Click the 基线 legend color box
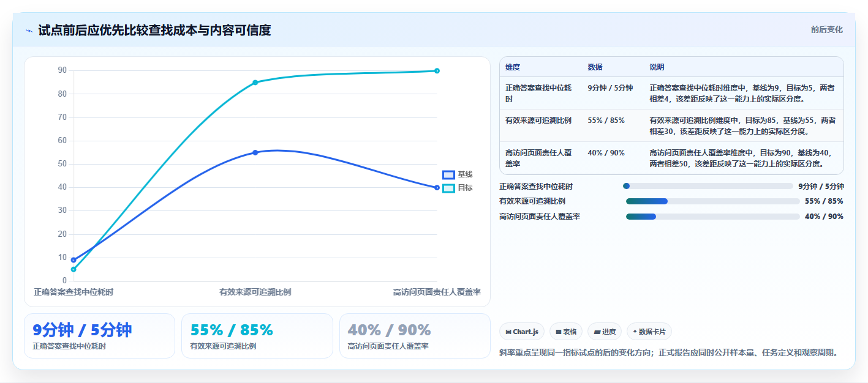The image size is (868, 383). tap(448, 175)
